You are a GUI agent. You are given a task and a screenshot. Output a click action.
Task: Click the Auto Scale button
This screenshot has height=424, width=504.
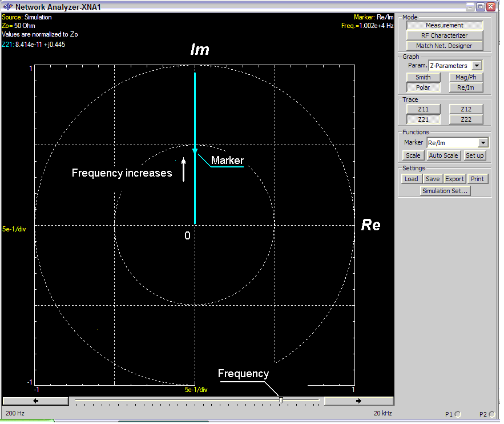[x=443, y=155]
